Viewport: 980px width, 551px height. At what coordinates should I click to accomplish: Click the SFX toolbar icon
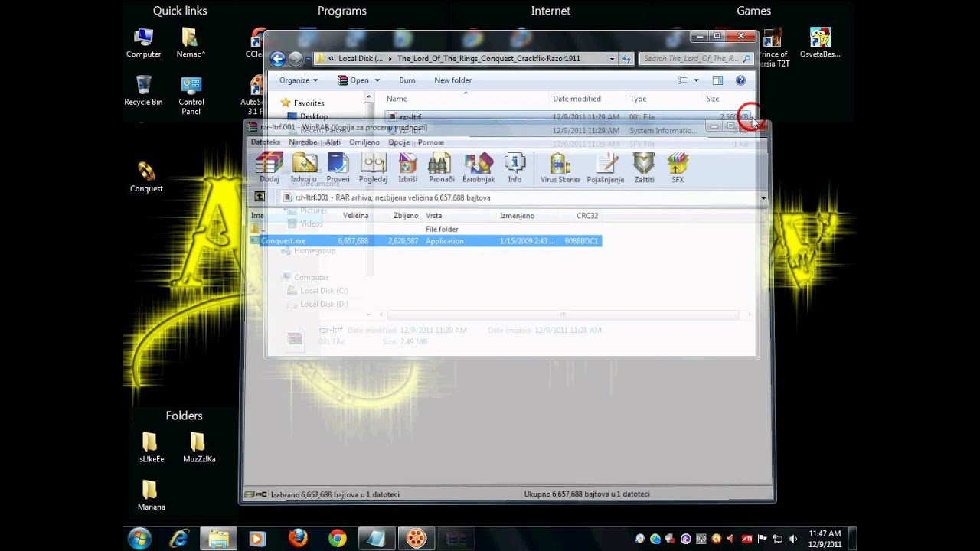coord(678,168)
